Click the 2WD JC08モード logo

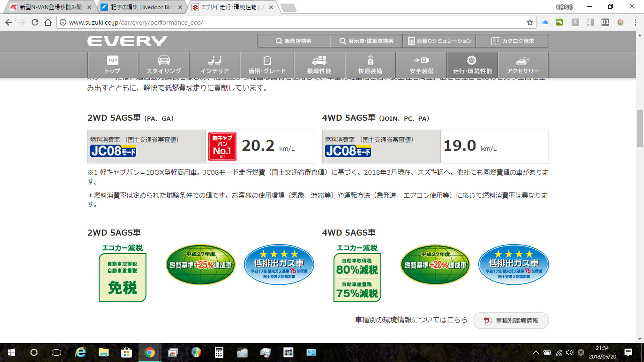point(113,150)
